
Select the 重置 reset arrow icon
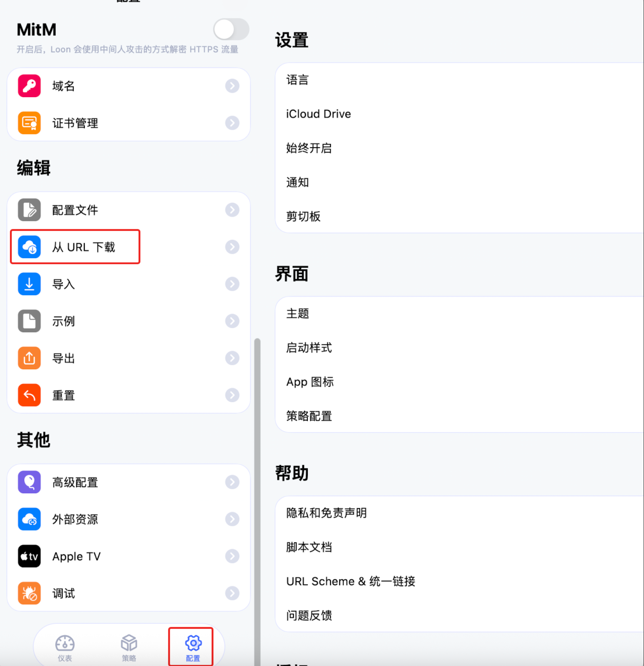pyautogui.click(x=29, y=395)
